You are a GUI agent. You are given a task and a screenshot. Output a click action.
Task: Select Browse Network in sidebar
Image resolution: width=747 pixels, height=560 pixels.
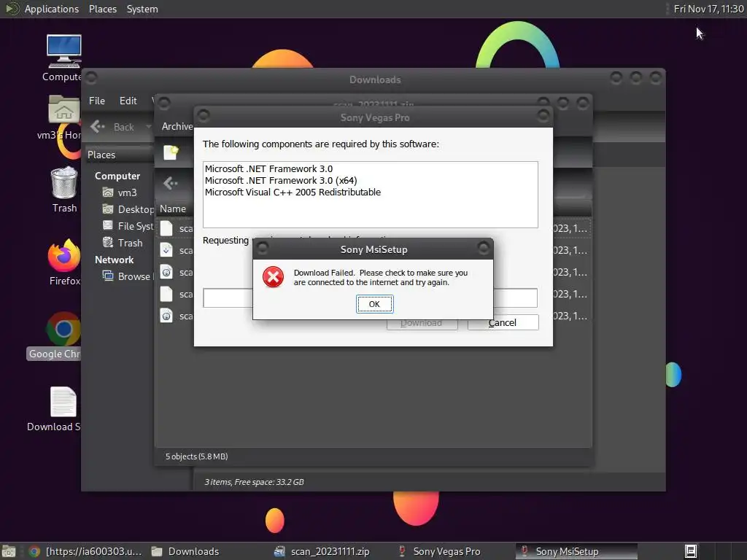tap(127, 276)
